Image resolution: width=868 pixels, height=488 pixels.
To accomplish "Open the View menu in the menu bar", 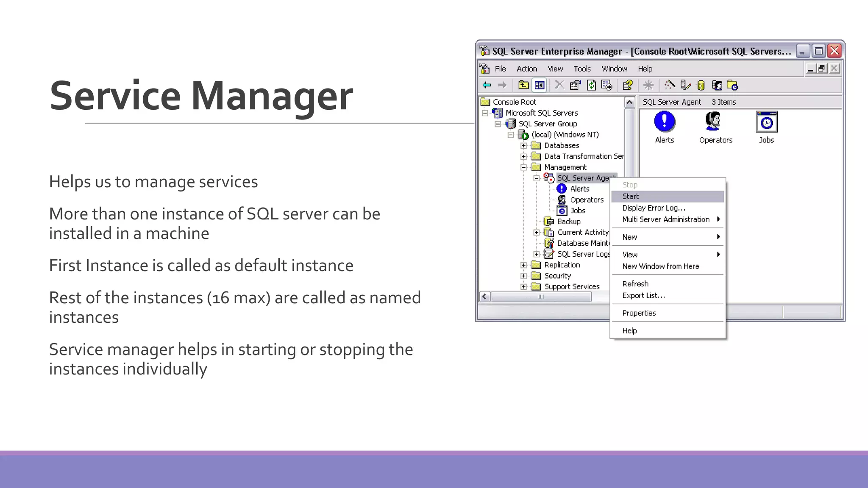I will click(x=555, y=69).
